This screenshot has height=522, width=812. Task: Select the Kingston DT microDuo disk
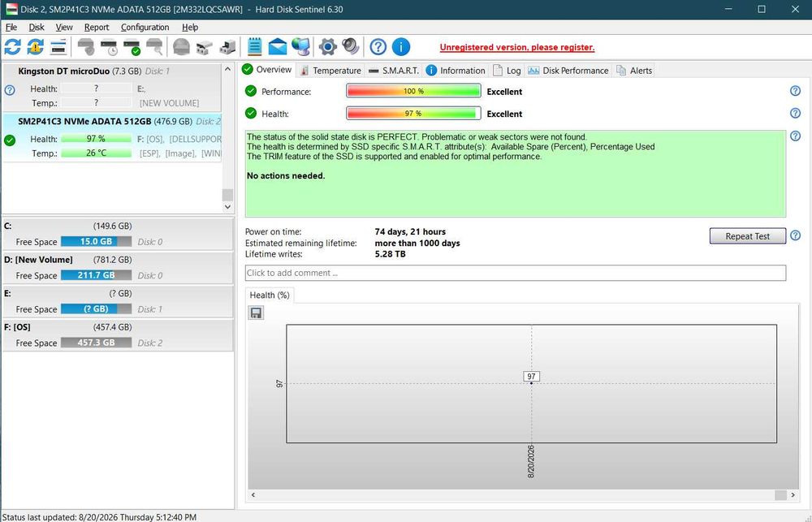(112, 87)
